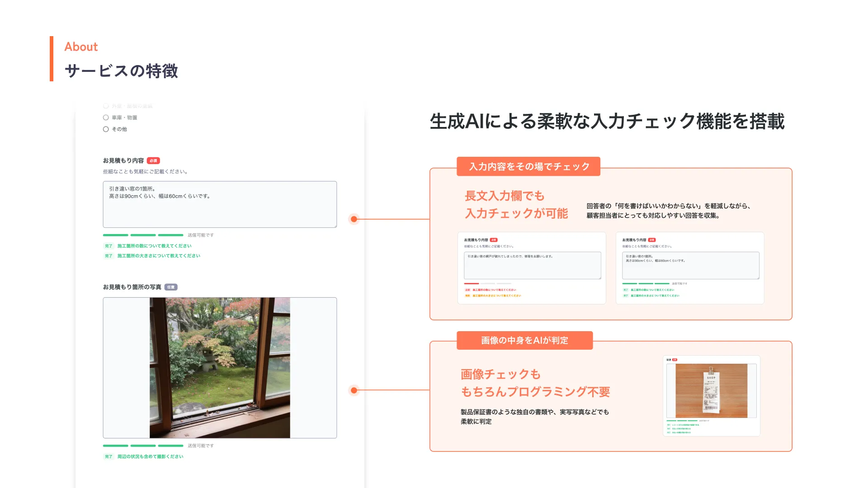Click the 施工箇所の大きさについて教えてください green text
Image resolution: width=868 pixels, height=488 pixels.
(159, 256)
